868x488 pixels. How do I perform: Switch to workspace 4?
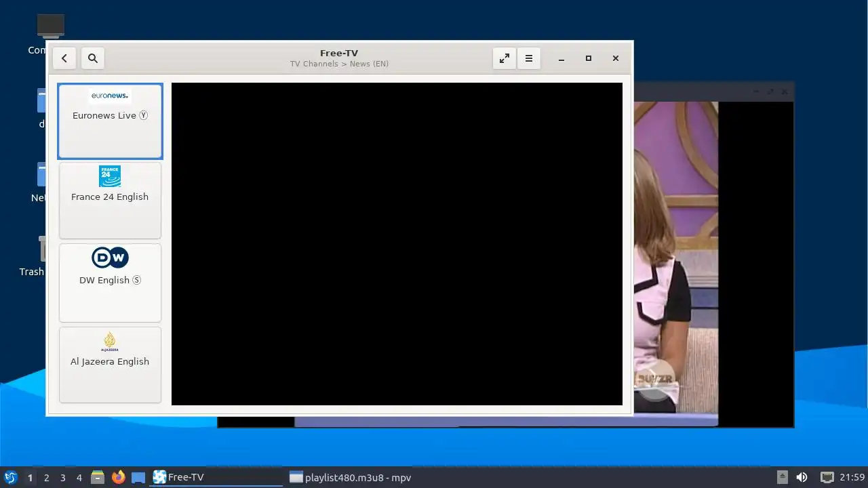(79, 477)
